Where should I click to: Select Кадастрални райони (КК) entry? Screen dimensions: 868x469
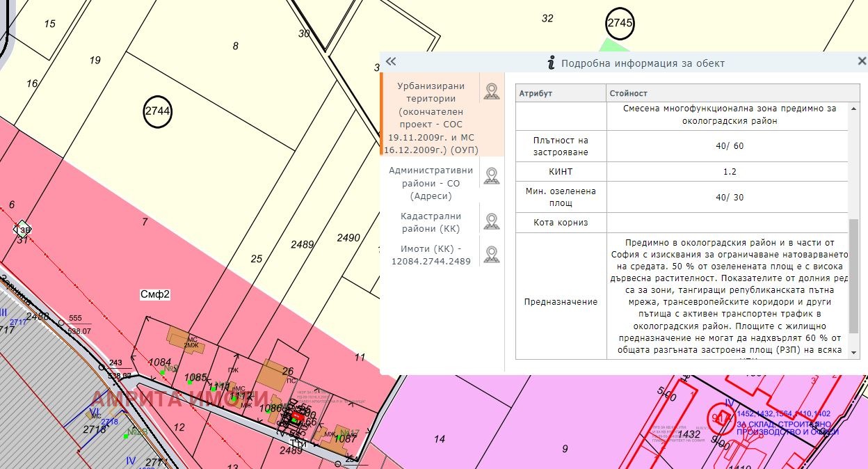[431, 223]
